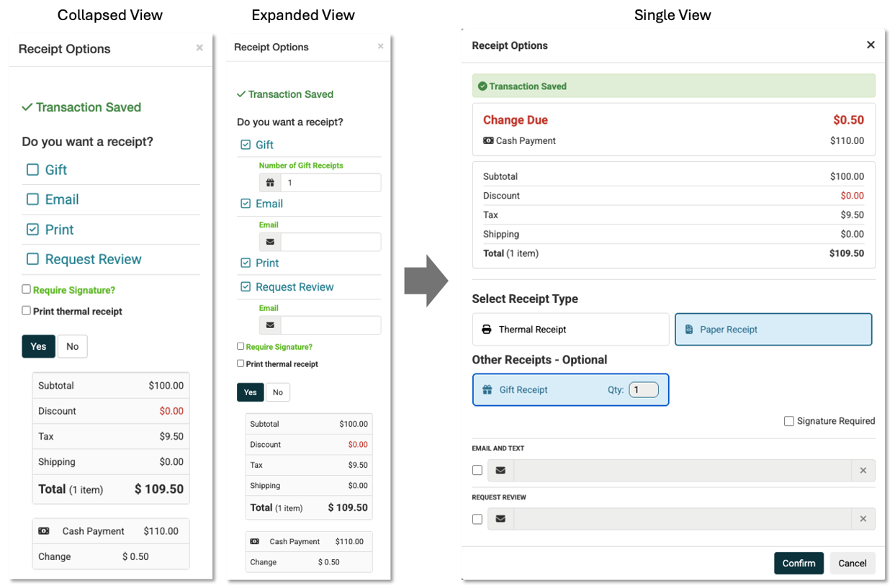Click envelope icon in Single View Request Review
This screenshot has height=588, width=895.
click(500, 519)
